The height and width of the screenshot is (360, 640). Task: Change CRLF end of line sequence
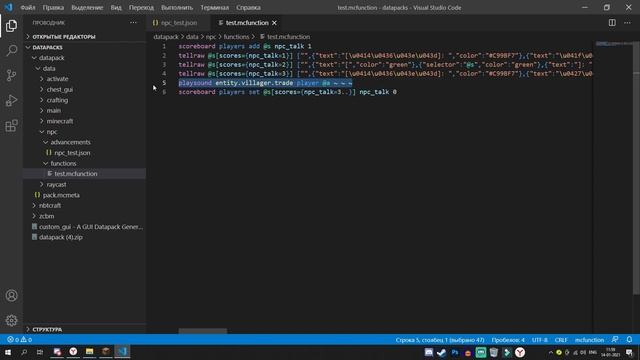(561, 340)
